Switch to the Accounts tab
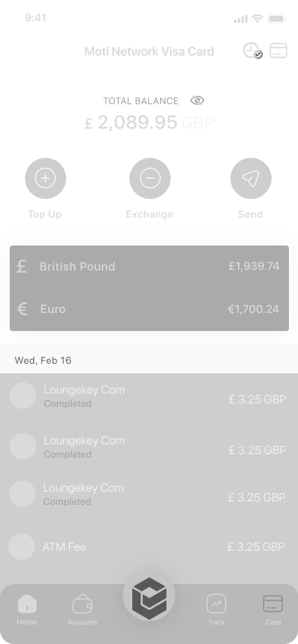 82,610
